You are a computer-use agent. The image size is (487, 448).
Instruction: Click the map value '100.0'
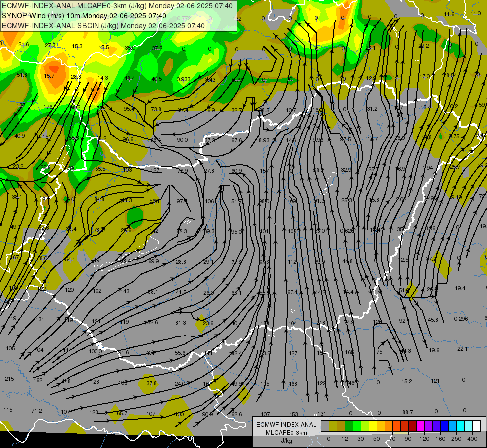pos(96,351)
